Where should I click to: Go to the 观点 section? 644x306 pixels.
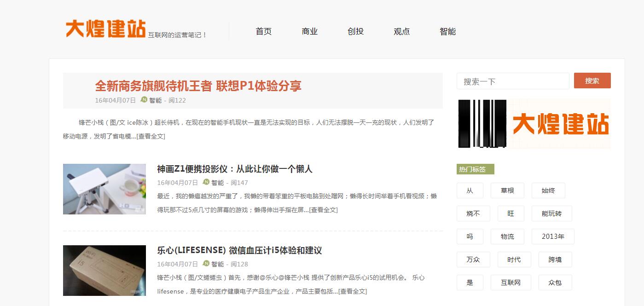402,31
